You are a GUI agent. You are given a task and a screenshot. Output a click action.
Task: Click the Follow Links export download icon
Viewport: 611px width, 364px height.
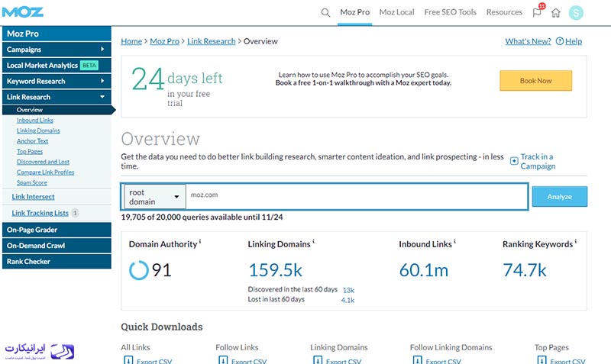tap(223, 360)
